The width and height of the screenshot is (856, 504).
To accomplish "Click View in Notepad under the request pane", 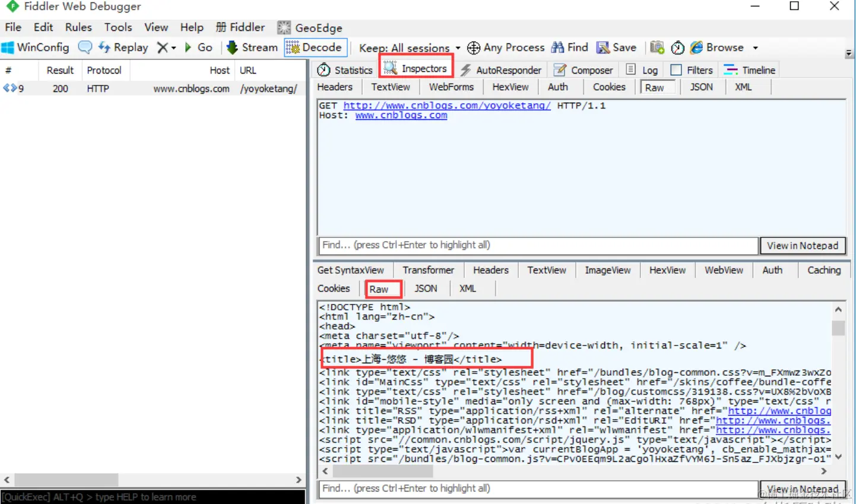I will point(803,246).
